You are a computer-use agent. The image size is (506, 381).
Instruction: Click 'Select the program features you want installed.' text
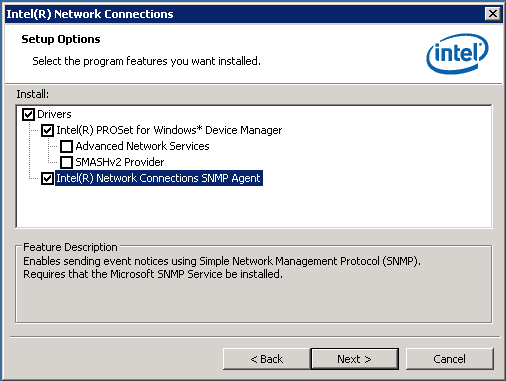[146, 61]
